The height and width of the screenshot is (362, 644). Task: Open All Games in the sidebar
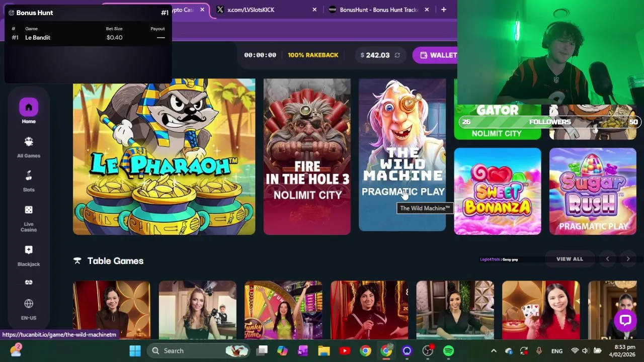29,142
